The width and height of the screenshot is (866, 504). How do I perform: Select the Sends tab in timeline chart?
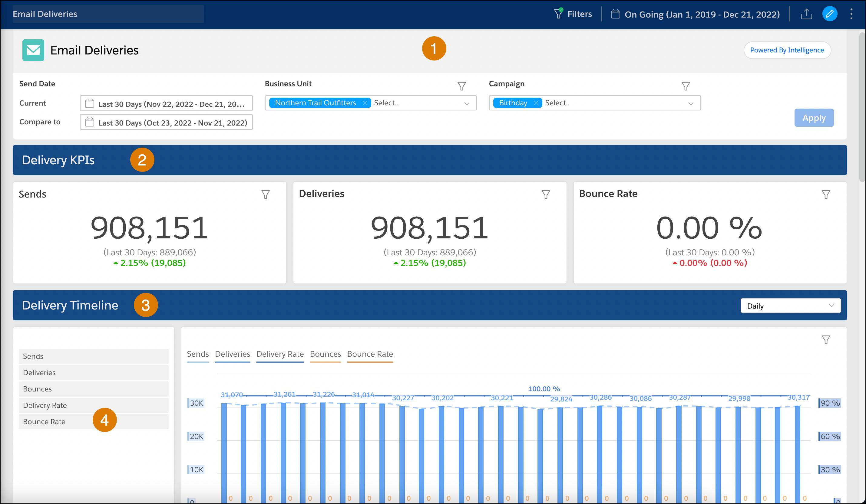tap(197, 354)
